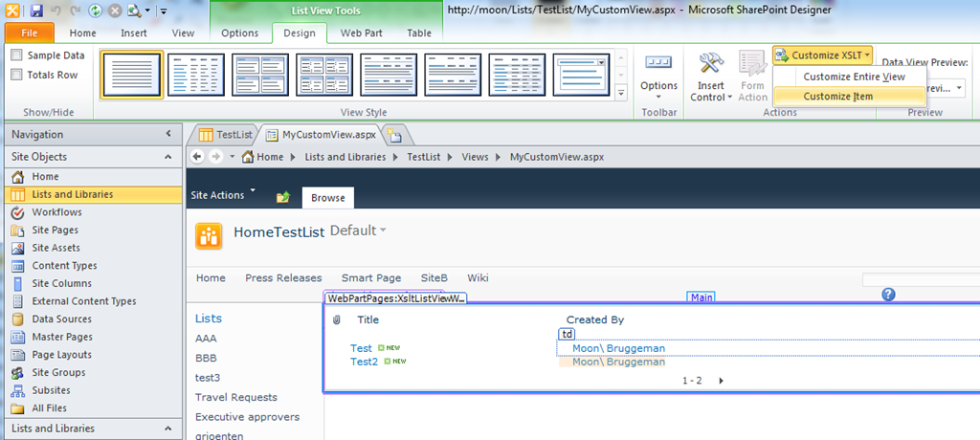This screenshot has height=440, width=980.
Task: Click the help question mark icon
Action: point(888,295)
